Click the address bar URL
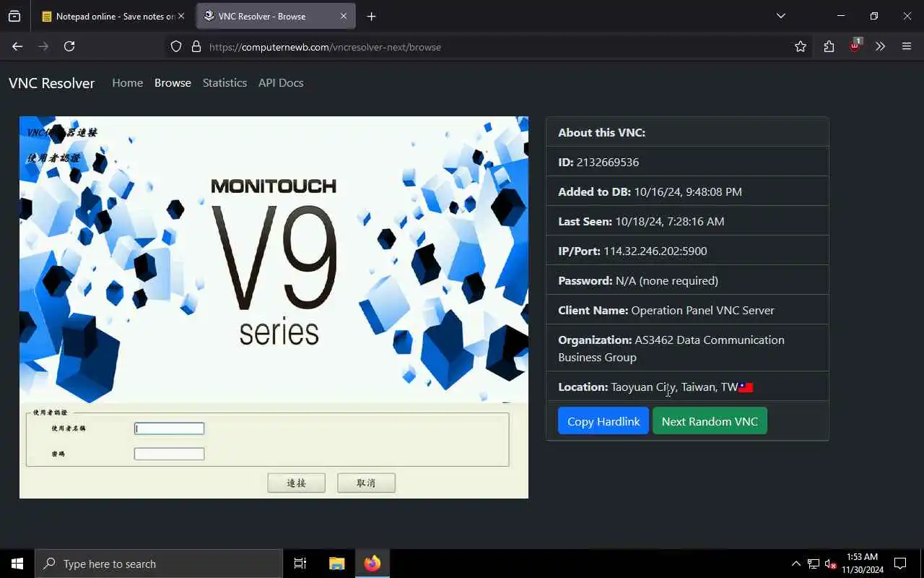Viewport: 924px width, 578px height. coord(325,47)
